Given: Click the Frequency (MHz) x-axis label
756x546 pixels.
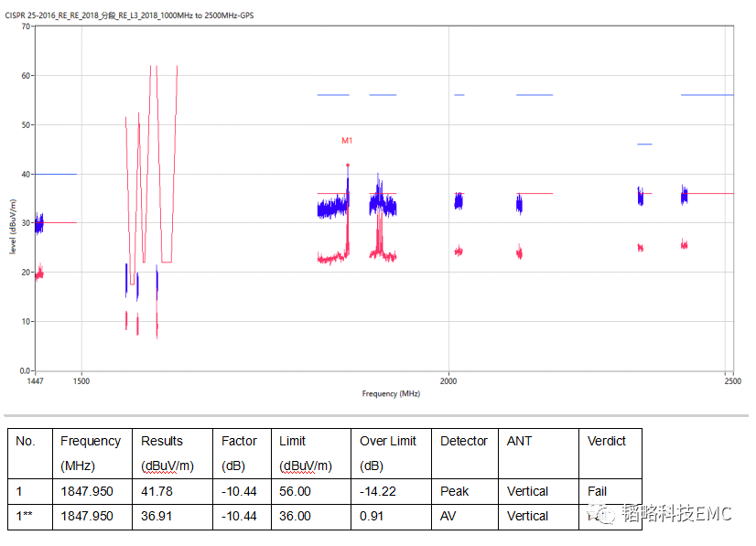Looking at the screenshot, I should [391, 393].
